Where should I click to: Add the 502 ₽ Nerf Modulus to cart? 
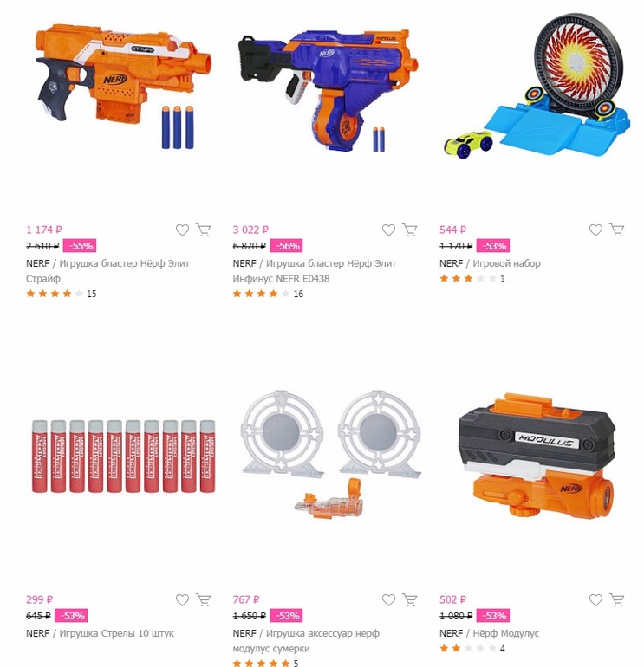[x=617, y=600]
